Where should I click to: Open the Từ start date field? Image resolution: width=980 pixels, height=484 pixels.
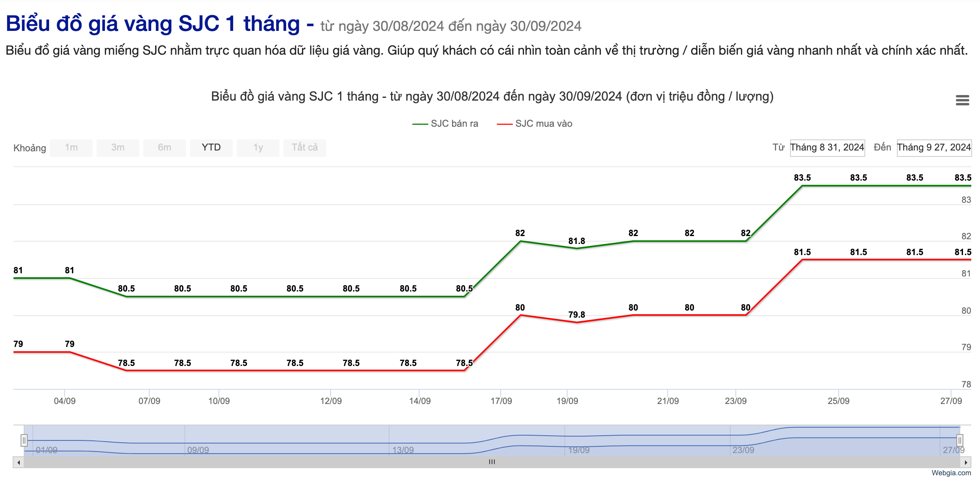tap(827, 148)
